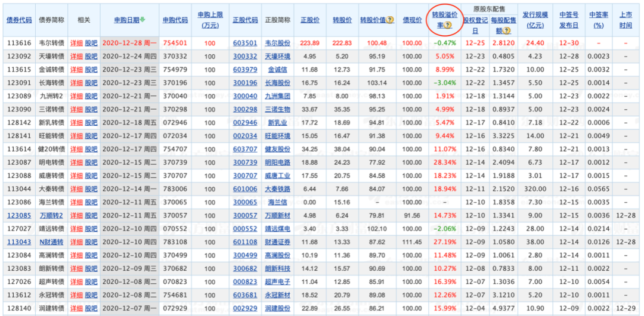Open stock code 601006 link
644x316 pixels.
coord(245,189)
